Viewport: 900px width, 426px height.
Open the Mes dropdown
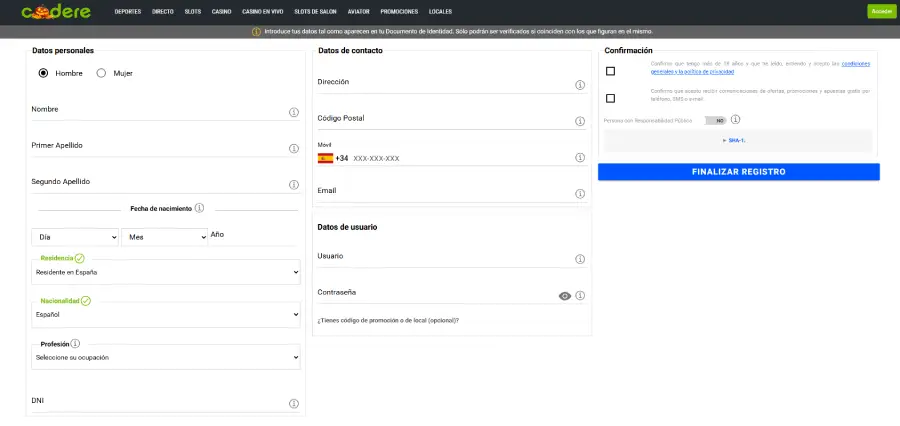click(x=164, y=237)
